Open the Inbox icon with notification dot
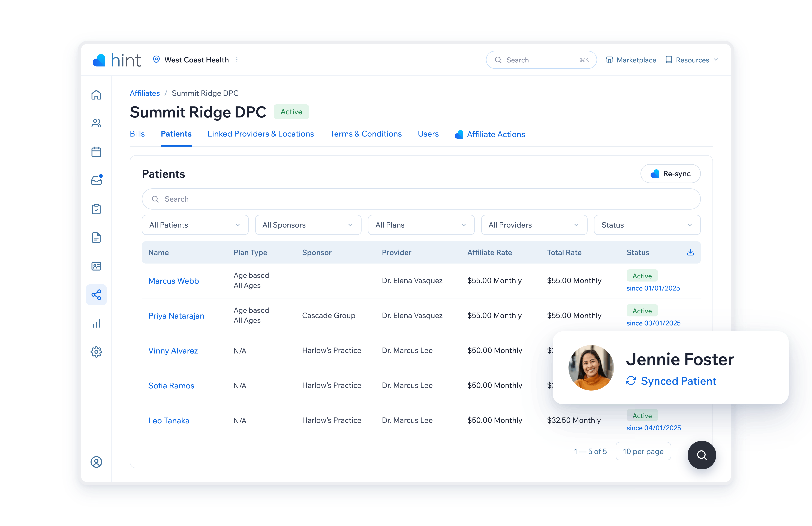 (96, 180)
